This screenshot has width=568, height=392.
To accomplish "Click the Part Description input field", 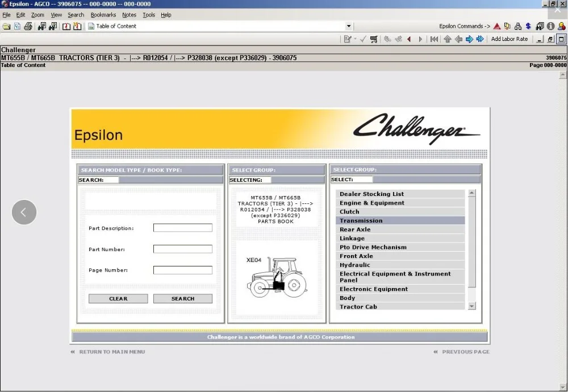I will pos(182,228).
